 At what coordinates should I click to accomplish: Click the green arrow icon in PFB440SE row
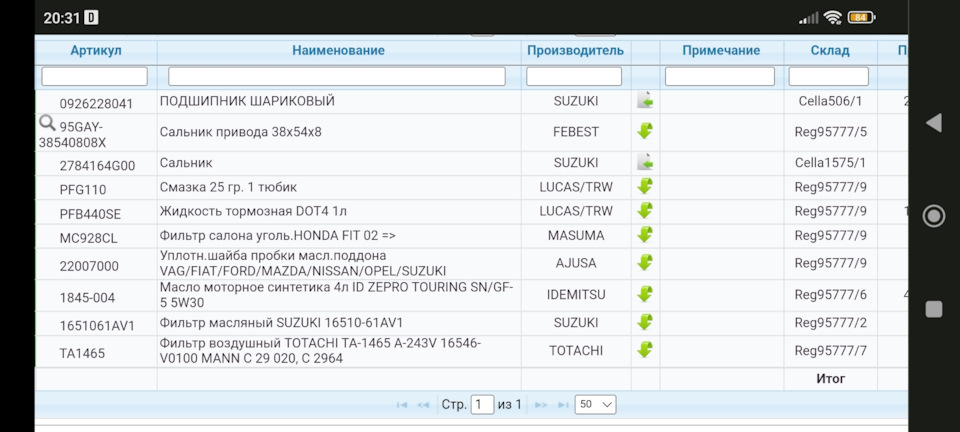pos(645,210)
